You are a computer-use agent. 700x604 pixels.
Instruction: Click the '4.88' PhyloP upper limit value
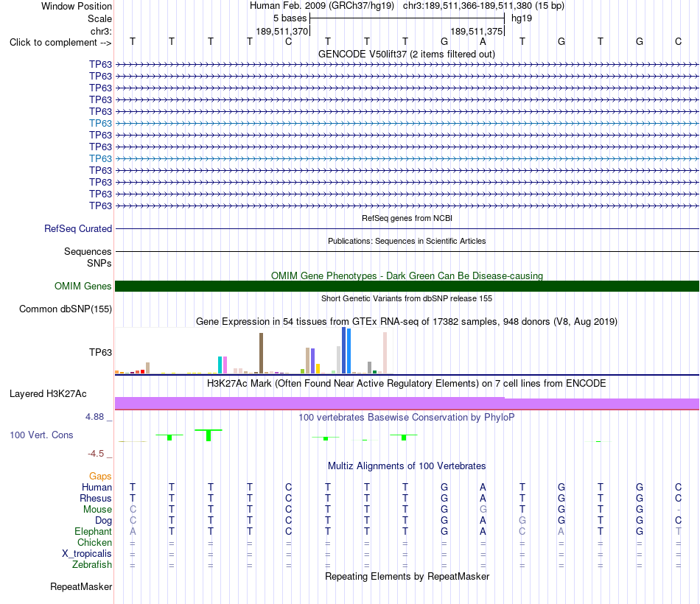pos(94,416)
